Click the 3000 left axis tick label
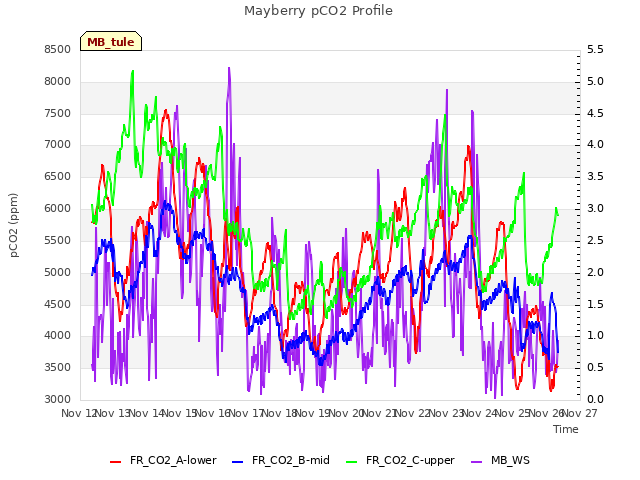Image resolution: width=640 pixels, height=480 pixels. coord(58,400)
